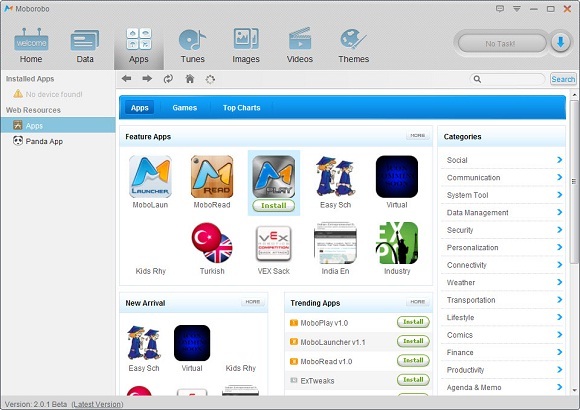This screenshot has width=580, height=410.
Task: Go to the store home page icon
Action: [x=190, y=78]
